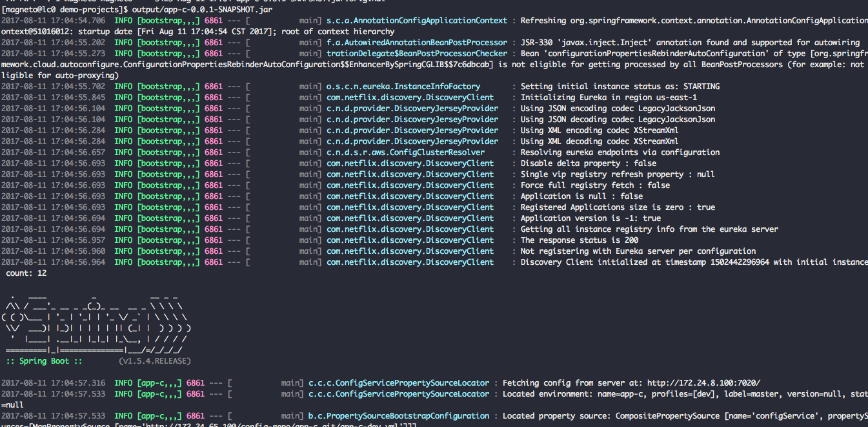Click the Spring Boot ASCII art banner

[96, 321]
